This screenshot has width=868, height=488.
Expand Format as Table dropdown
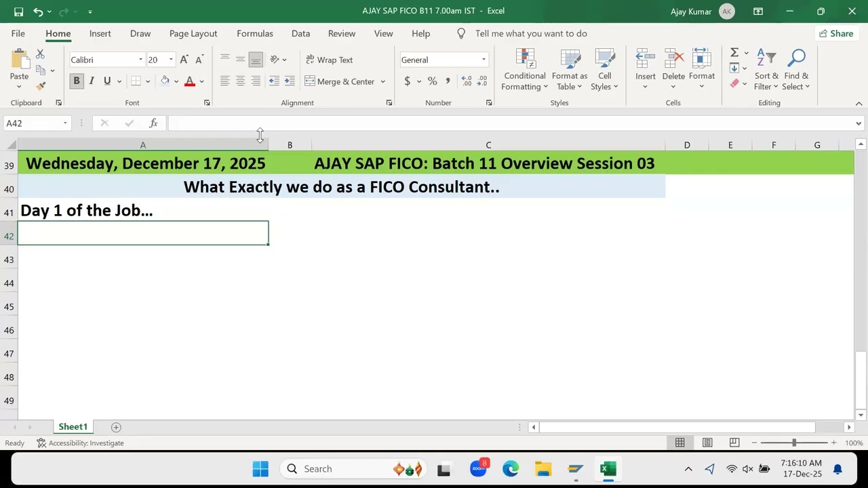tap(570, 70)
